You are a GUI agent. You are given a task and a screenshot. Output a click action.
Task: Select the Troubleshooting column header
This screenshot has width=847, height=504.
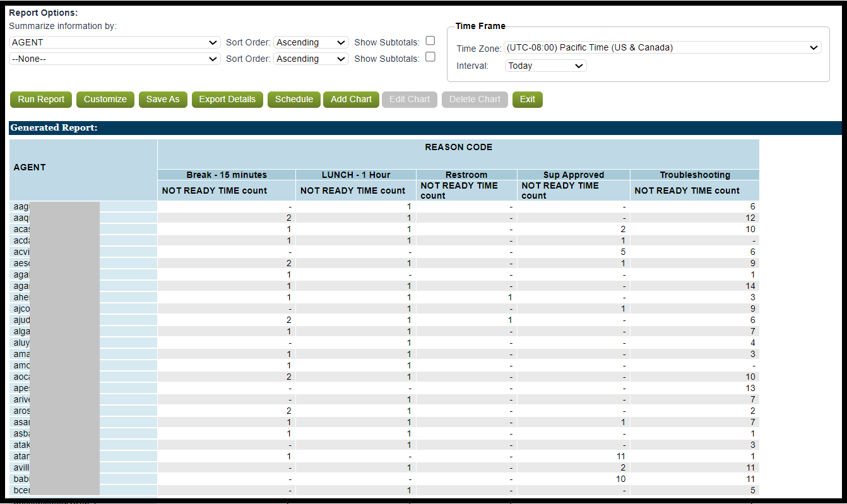(695, 175)
